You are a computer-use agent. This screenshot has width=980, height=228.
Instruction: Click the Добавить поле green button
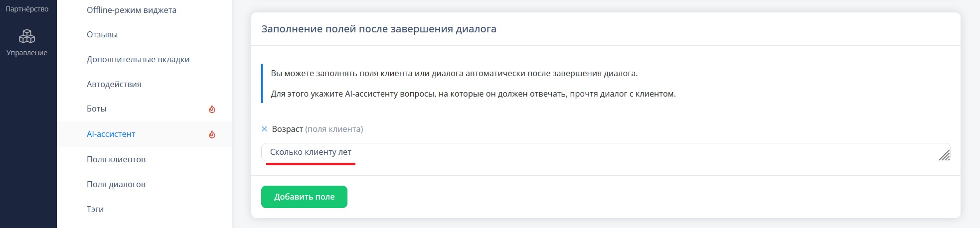(x=304, y=197)
